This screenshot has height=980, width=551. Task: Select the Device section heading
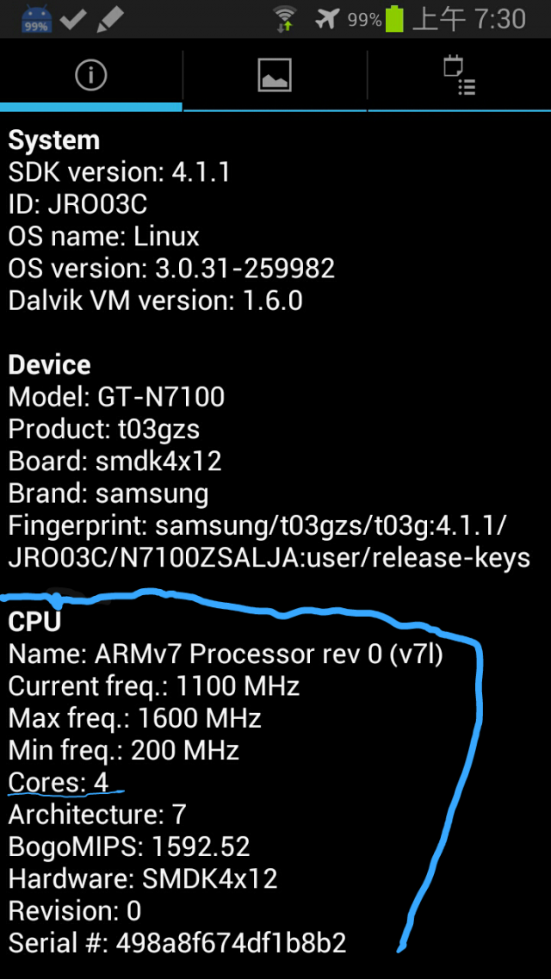coord(49,364)
